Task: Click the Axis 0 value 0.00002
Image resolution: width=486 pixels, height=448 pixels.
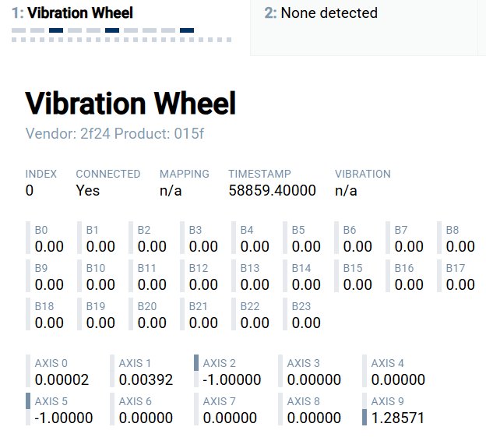Action: 62,380
